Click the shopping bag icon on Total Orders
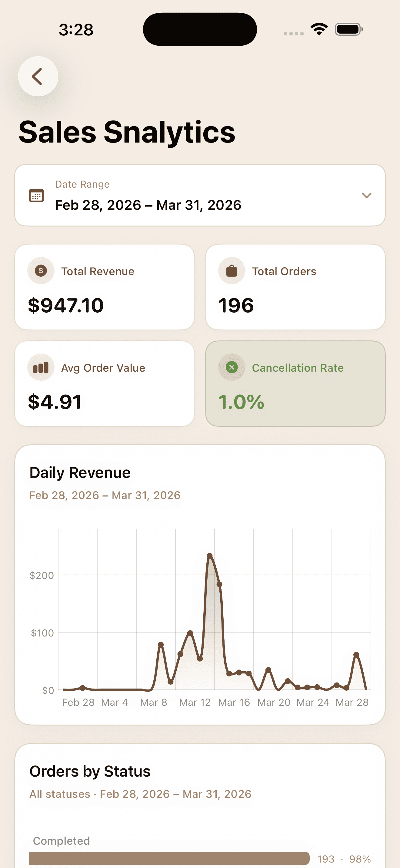This screenshot has width=400, height=868. [x=232, y=271]
